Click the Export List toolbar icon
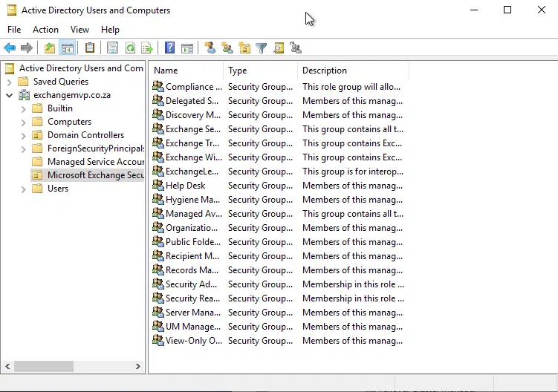This screenshot has width=558, height=392. click(x=147, y=48)
